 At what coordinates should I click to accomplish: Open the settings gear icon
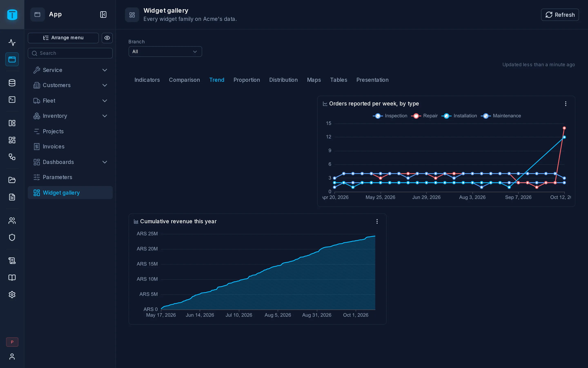(12, 294)
